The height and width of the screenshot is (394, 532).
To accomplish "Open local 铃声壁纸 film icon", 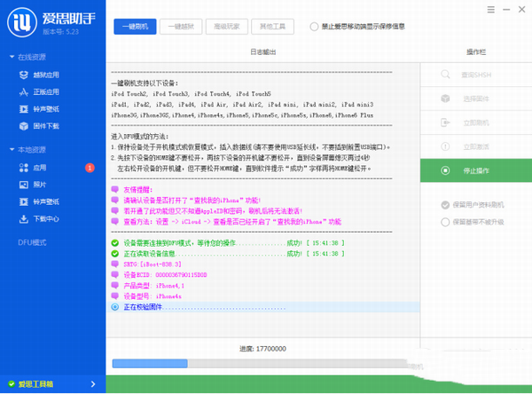I will pyautogui.click(x=24, y=201).
